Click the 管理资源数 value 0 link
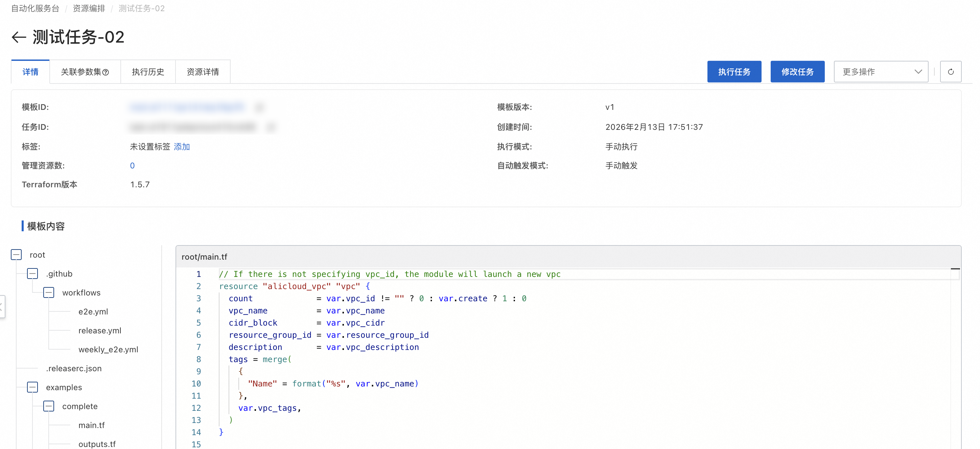980x449 pixels. (133, 166)
